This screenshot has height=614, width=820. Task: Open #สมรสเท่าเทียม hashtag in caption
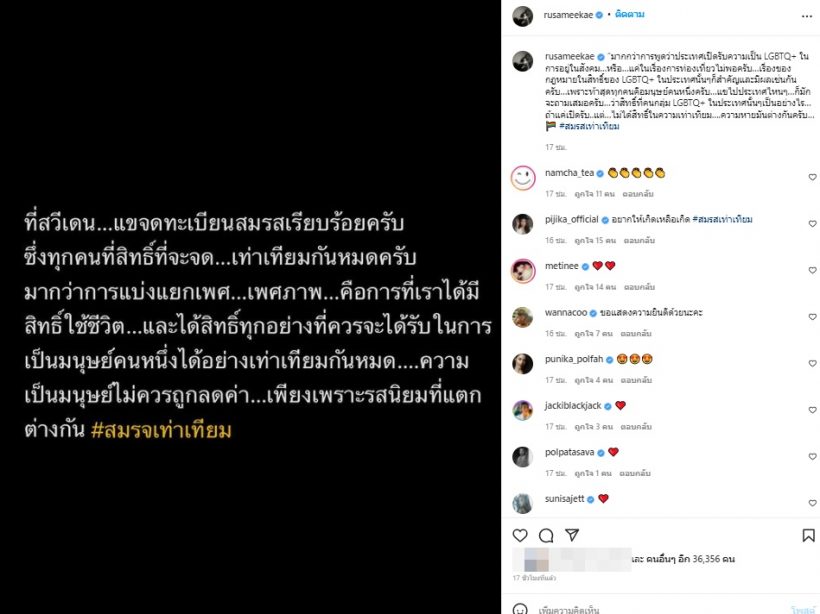[589, 126]
